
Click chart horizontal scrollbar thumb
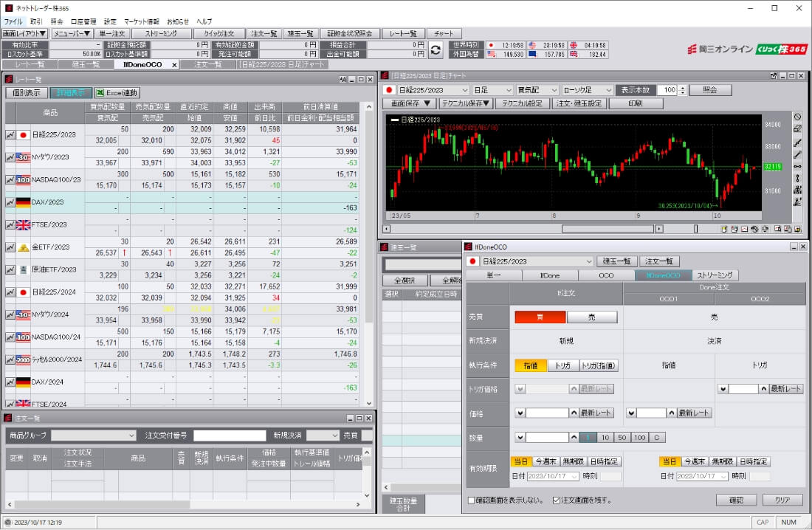(x=608, y=229)
